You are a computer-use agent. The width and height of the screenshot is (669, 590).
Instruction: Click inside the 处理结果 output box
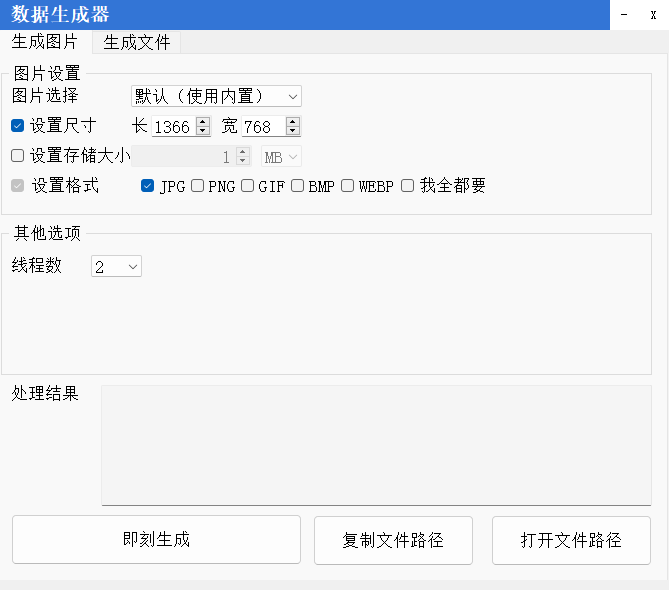(x=376, y=445)
